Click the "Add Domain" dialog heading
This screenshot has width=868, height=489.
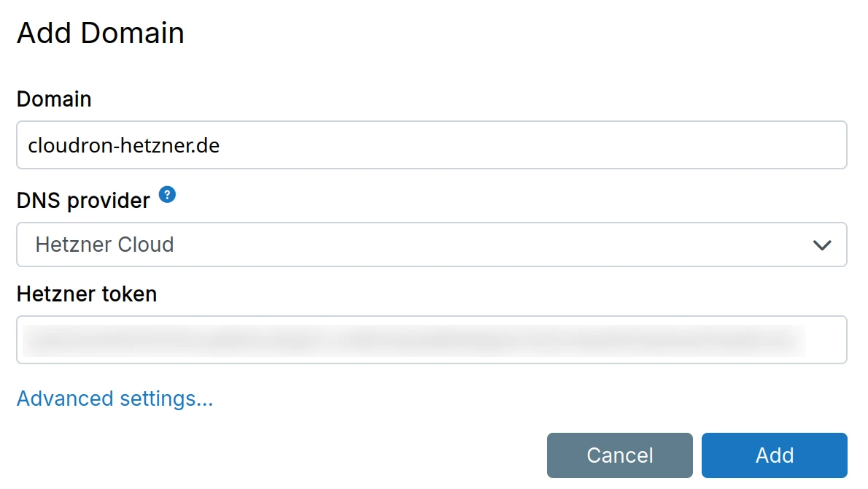point(101,34)
